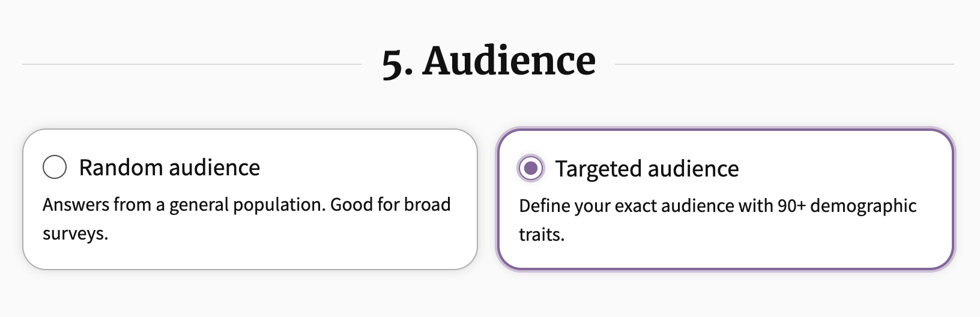
Task: Click the number '5.' in the heading
Action: [398, 63]
